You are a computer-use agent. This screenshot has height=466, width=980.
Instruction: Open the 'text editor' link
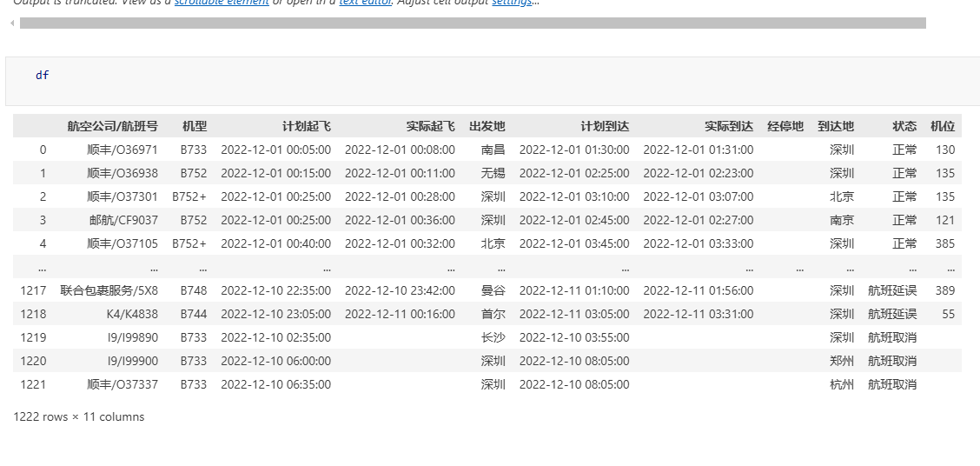point(364,3)
